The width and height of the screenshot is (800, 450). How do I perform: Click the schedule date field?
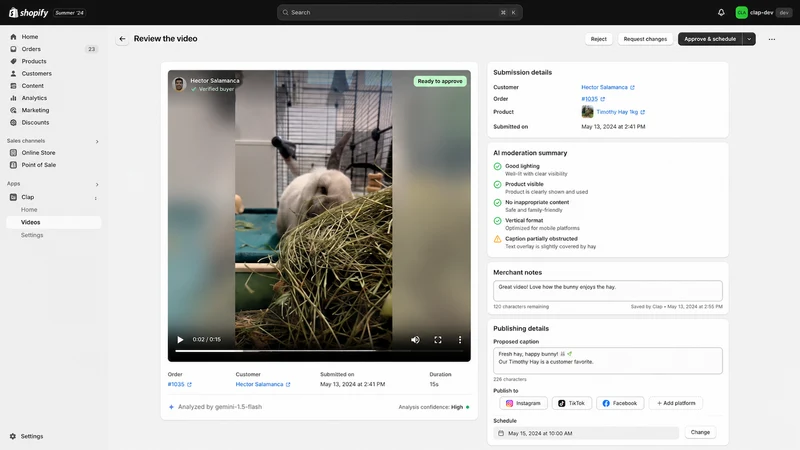click(586, 433)
